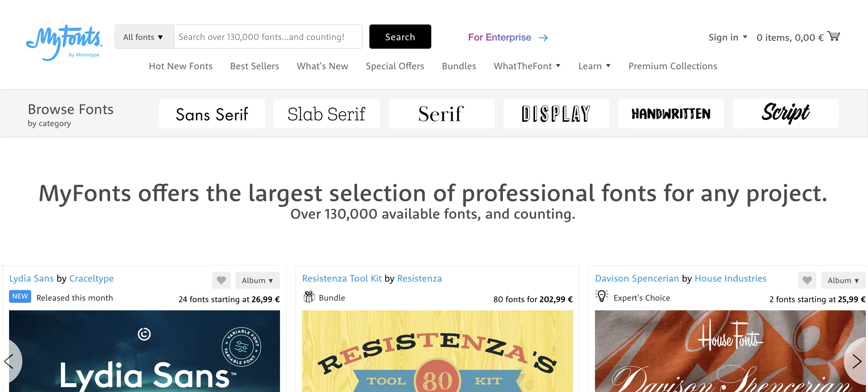Open the All fonts dropdown
This screenshot has width=868, height=392.
144,37
